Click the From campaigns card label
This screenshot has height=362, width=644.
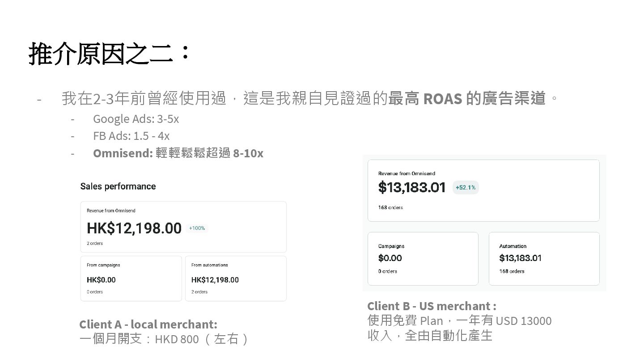(103, 265)
